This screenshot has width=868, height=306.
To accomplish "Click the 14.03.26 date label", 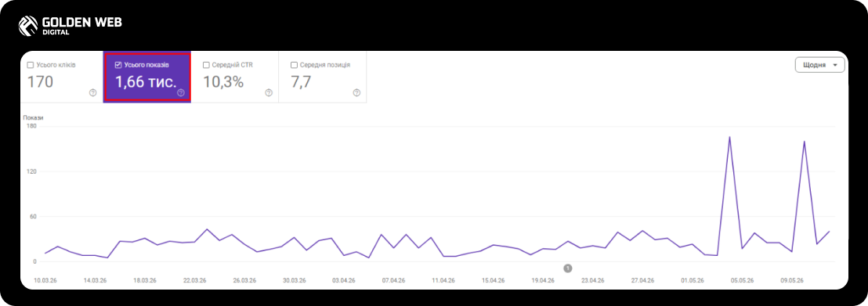I will click(x=95, y=280).
